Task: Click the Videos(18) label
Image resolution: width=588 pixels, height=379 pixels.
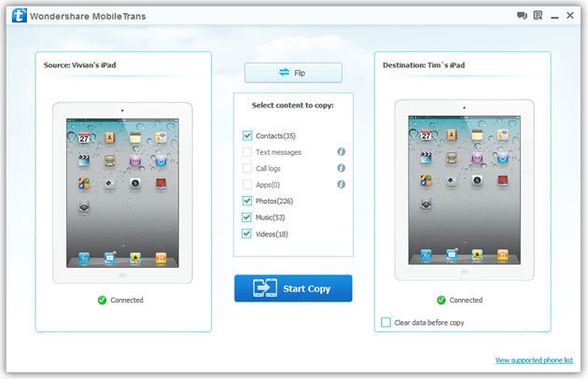Action: point(272,234)
